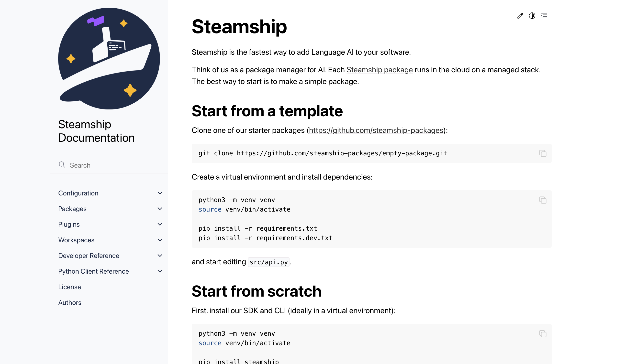626x364 pixels.
Task: Expand the Plugins section chevron
Action: (x=160, y=224)
